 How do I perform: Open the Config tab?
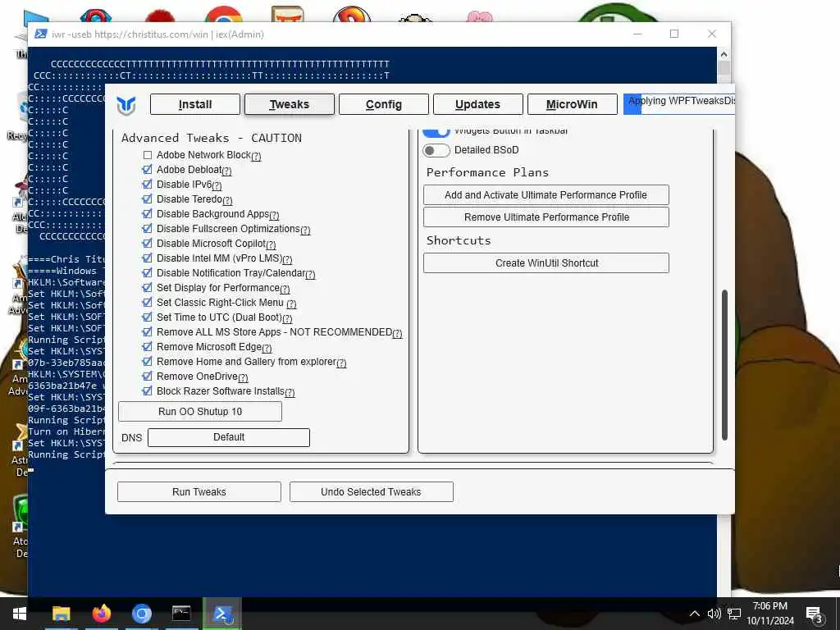click(384, 104)
